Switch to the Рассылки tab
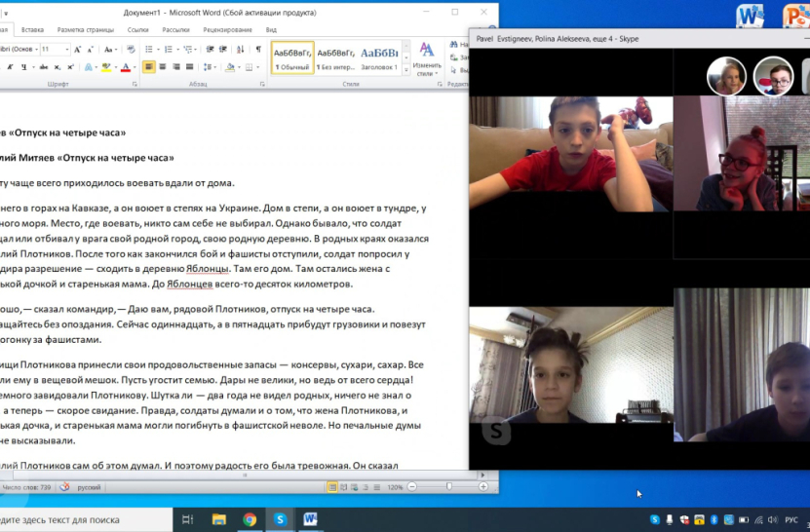 (175, 30)
